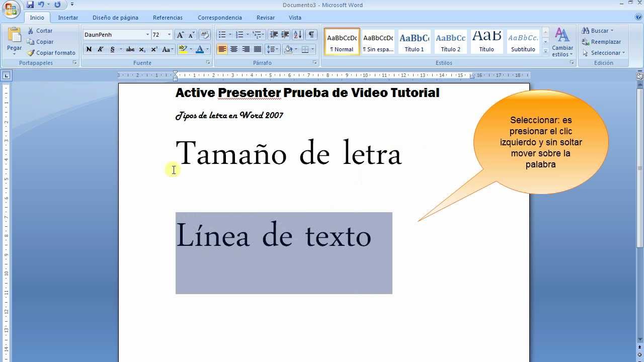Click the view ruler toggle above the scrollbar
644x362 pixels.
tap(640, 76)
